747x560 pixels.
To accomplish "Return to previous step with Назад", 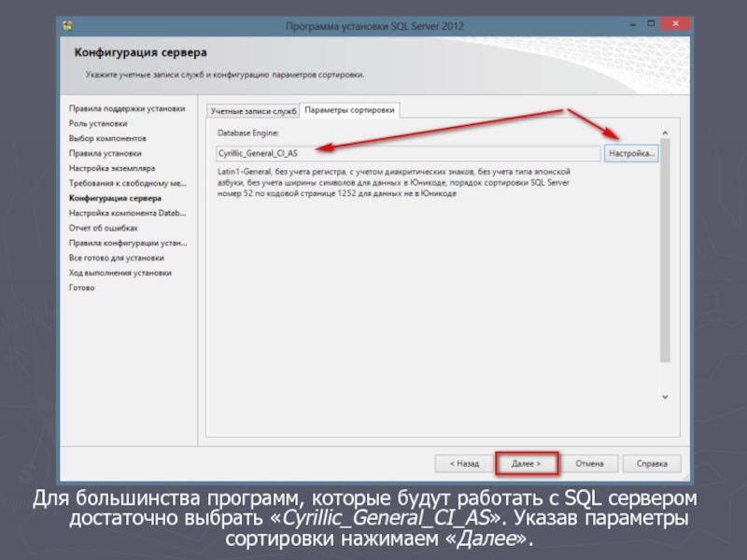I will tap(464, 463).
